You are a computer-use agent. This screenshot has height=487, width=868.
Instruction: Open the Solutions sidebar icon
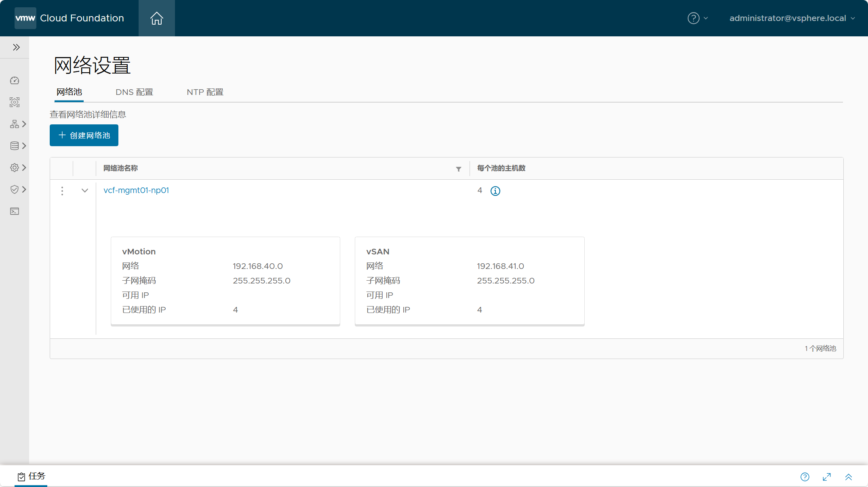point(15,102)
